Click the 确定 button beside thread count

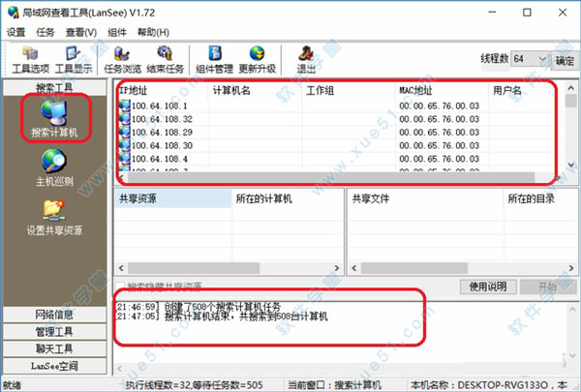click(x=564, y=60)
